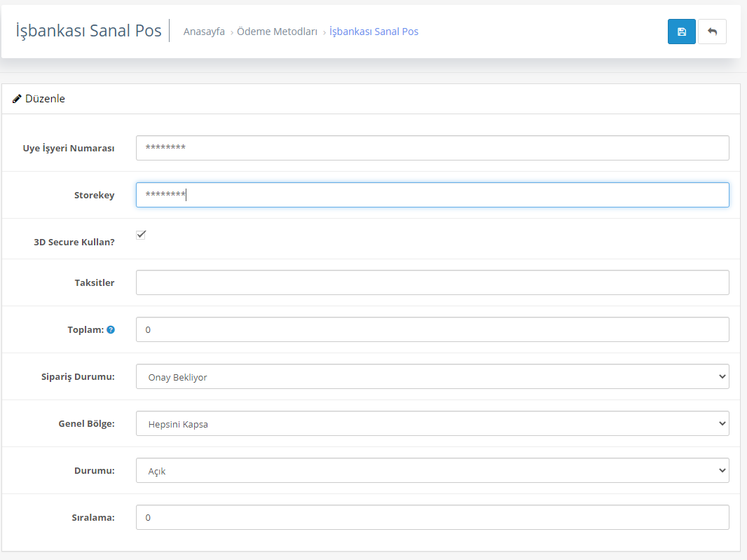The height and width of the screenshot is (560, 747).
Task: Open the Durumu dropdown showing Açık
Action: click(x=432, y=470)
